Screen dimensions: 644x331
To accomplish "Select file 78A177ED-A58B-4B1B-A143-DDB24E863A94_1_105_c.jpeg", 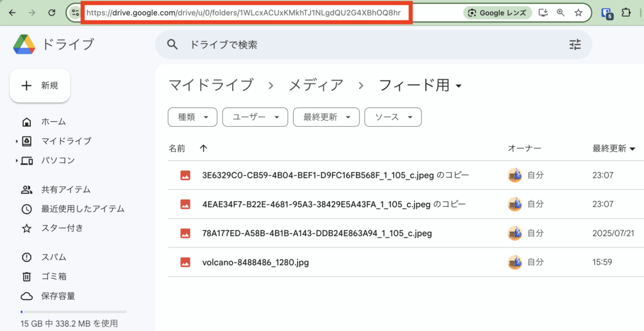I will point(317,234).
